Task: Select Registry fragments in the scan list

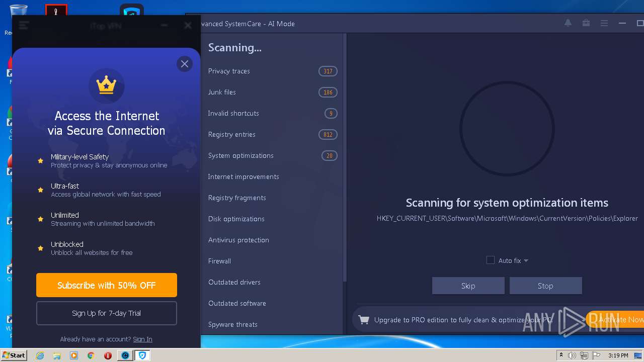Action: click(237, 198)
